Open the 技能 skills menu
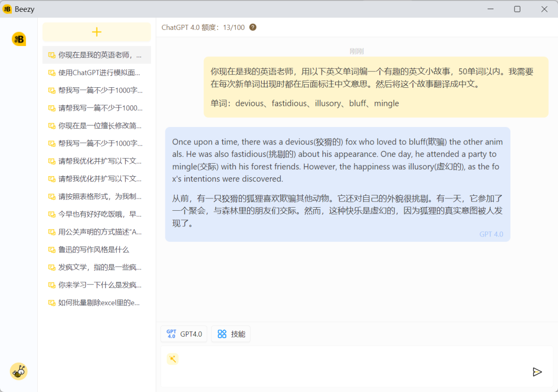Image resolution: width=558 pixels, height=392 pixels. [231, 334]
